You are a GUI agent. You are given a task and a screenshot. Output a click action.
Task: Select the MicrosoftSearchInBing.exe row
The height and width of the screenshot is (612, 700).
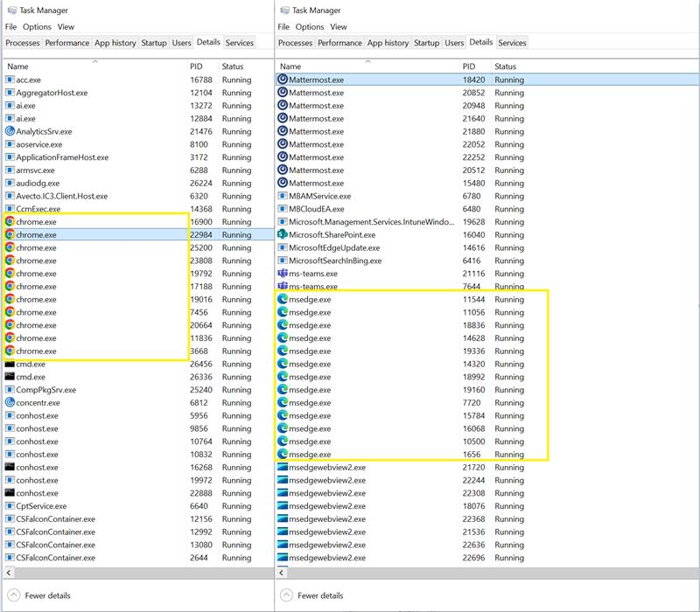(x=487, y=261)
